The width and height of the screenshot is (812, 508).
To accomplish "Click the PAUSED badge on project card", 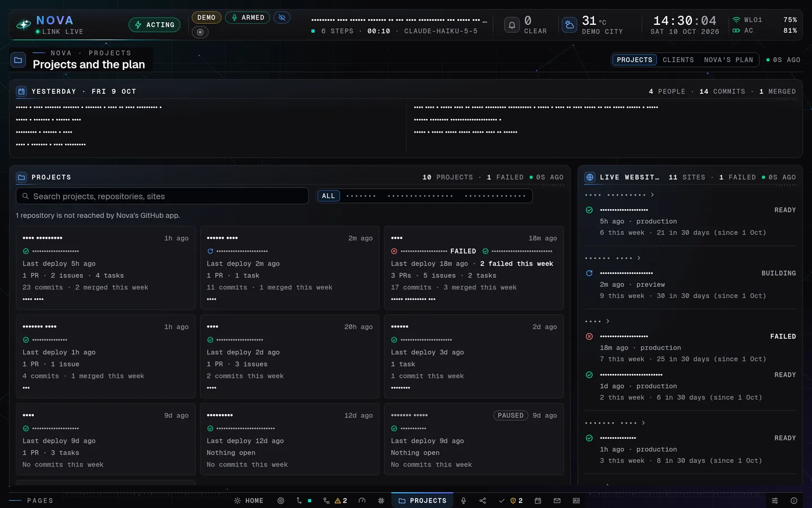I will tap(511, 415).
